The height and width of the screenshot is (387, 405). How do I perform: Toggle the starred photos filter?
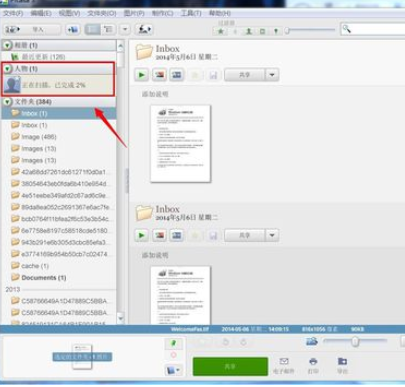[x=221, y=31]
